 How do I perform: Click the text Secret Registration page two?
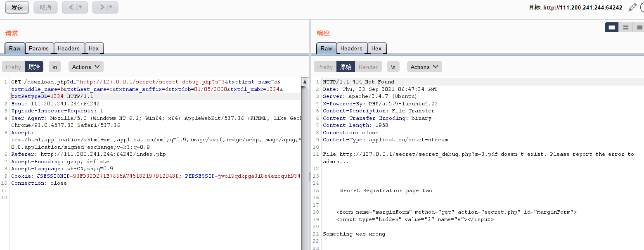click(x=386, y=190)
